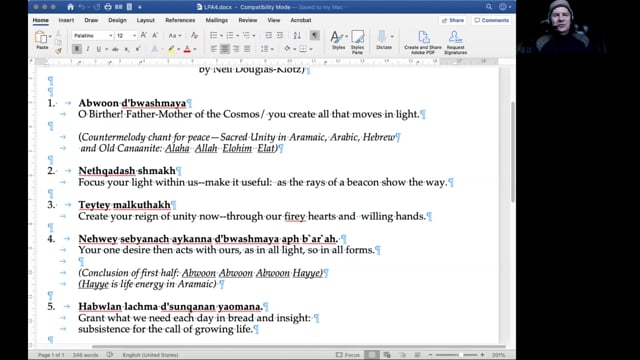Click the zoom slider in status bar
This screenshot has width=640, height=360.
coord(456,355)
